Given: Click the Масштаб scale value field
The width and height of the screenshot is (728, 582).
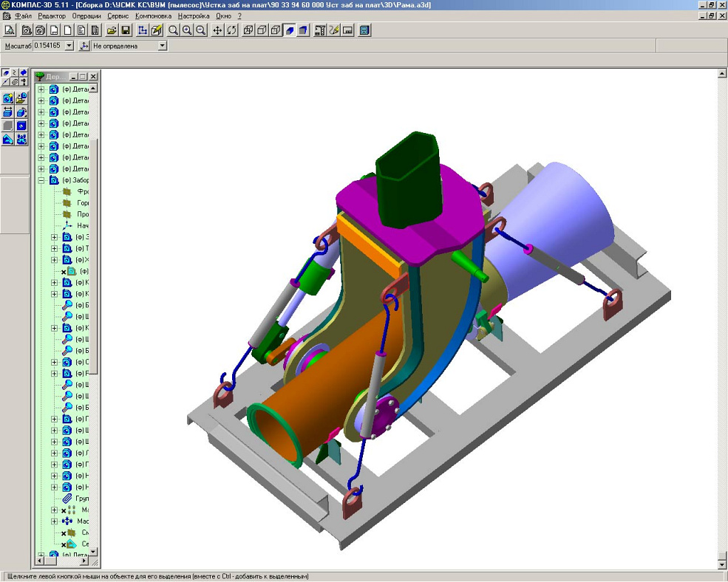Looking at the screenshot, I should pyautogui.click(x=48, y=46).
